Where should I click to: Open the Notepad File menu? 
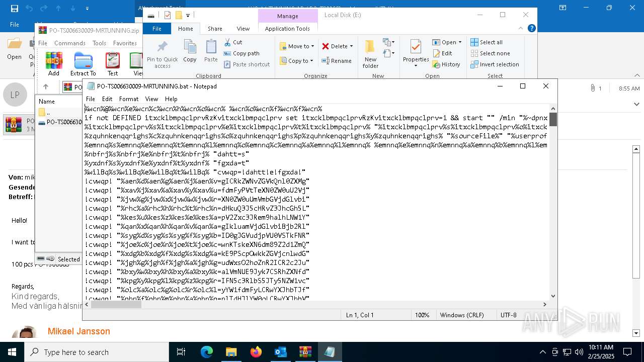tap(91, 99)
